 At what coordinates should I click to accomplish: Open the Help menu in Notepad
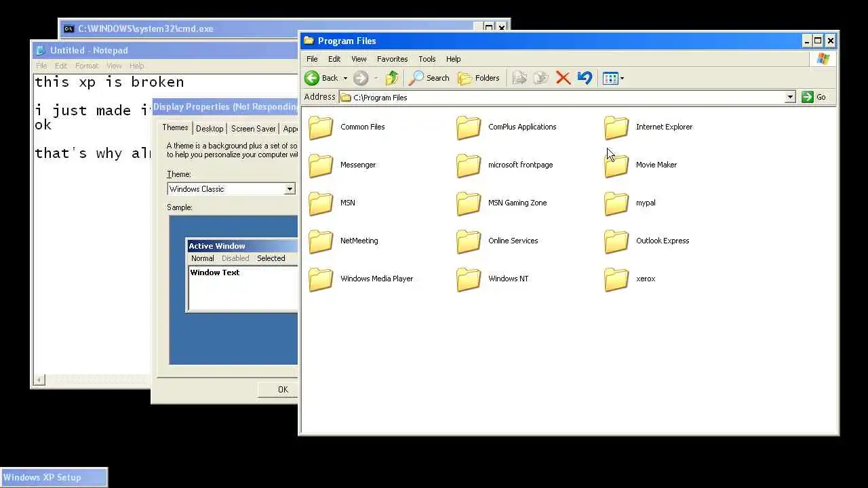tap(136, 66)
